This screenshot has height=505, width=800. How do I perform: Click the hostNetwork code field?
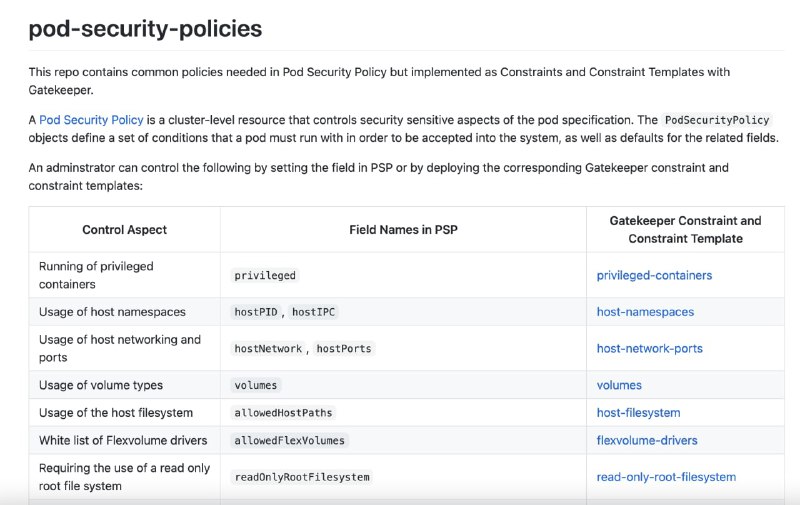[268, 348]
